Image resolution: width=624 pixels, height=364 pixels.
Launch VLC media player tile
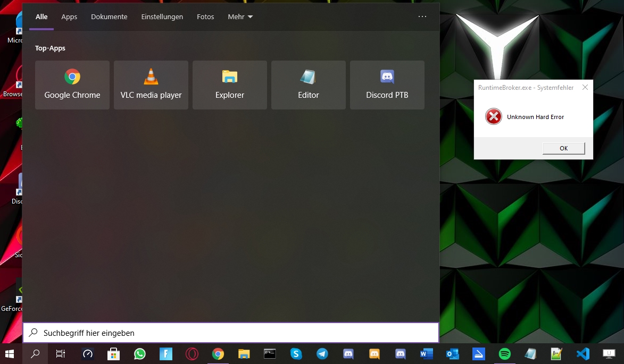[x=151, y=85]
